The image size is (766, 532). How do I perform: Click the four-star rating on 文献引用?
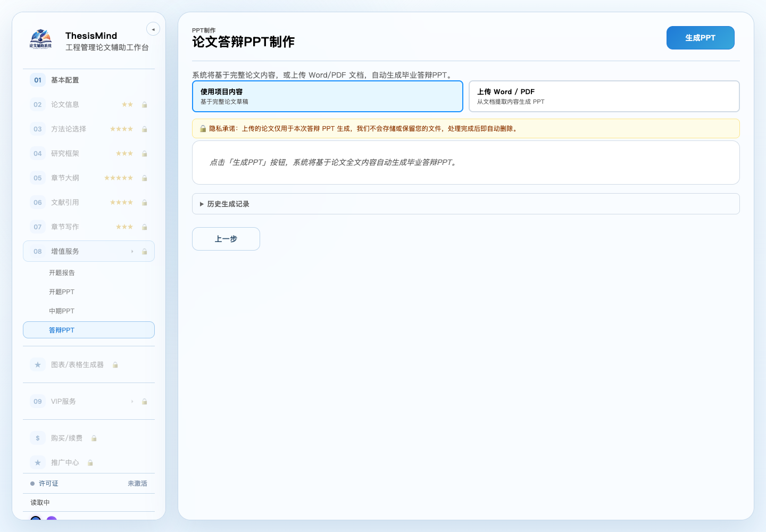click(x=122, y=203)
